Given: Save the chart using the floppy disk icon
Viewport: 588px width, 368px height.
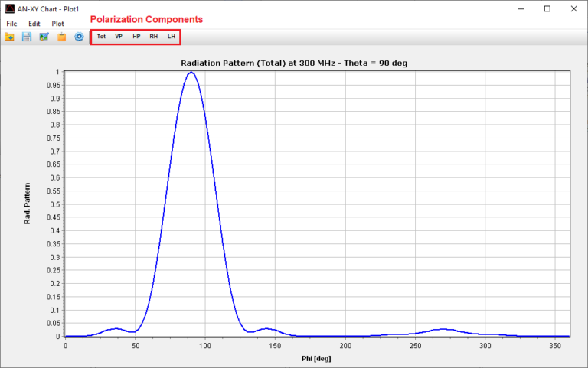Looking at the screenshot, I should pos(27,37).
